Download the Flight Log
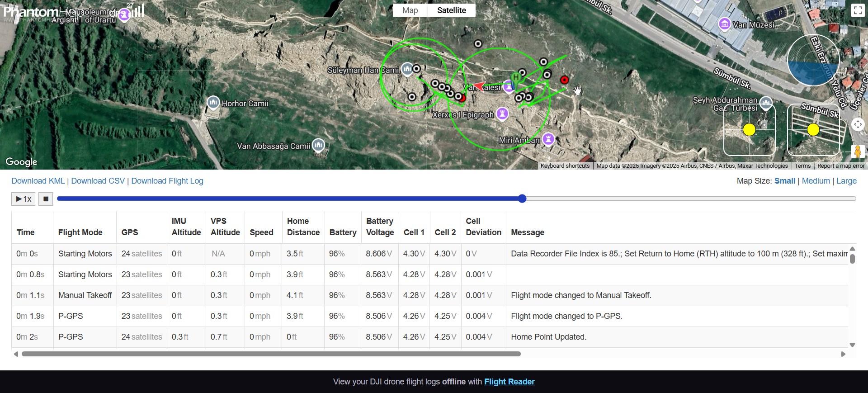Viewport: 868px width, 393px height. [167, 181]
